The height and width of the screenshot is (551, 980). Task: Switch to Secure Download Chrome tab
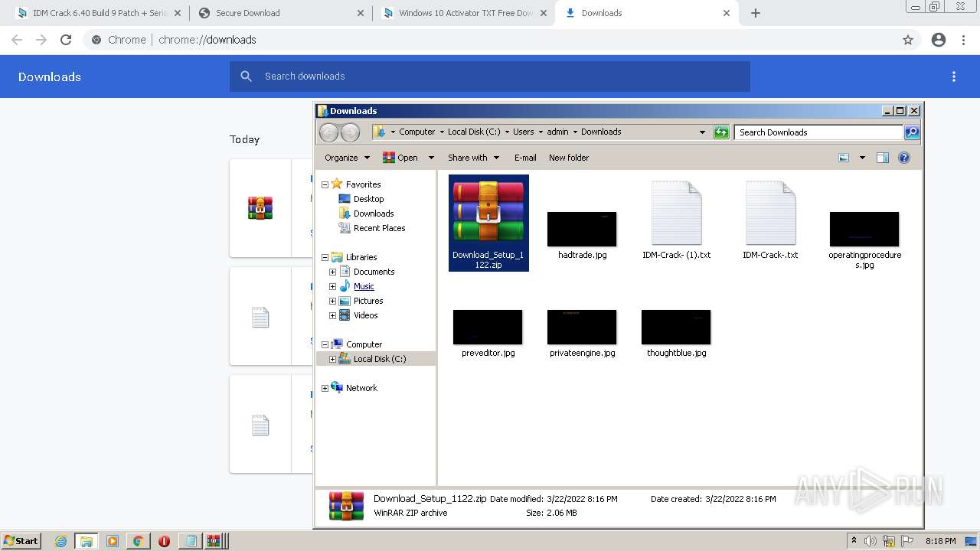(x=281, y=13)
